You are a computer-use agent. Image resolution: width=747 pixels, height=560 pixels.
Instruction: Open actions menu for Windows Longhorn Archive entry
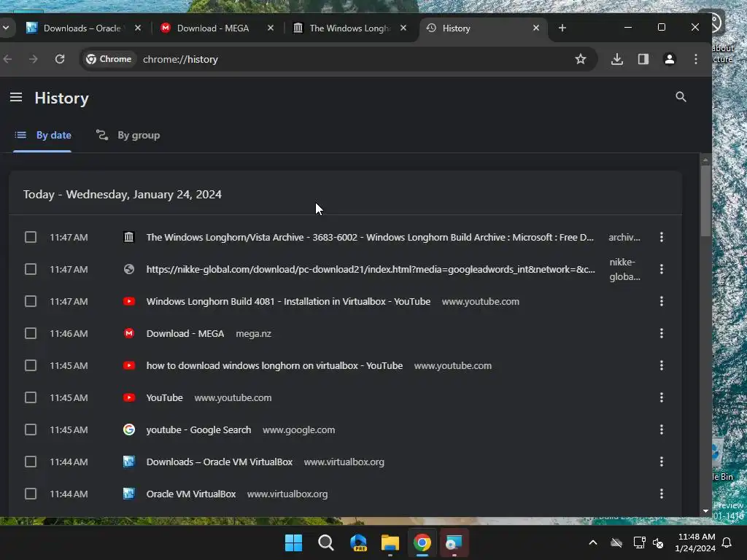tap(661, 237)
